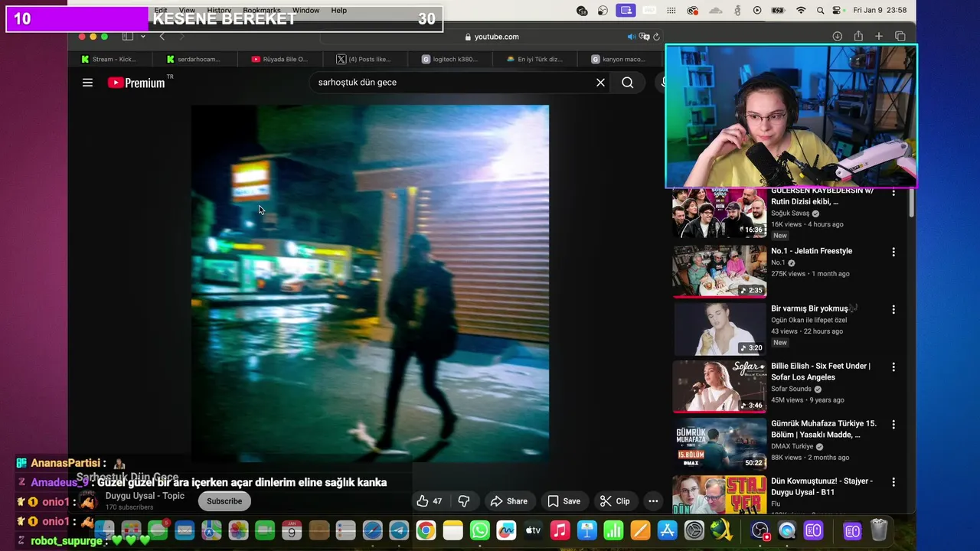Like the video with 47 likes

[x=430, y=501]
